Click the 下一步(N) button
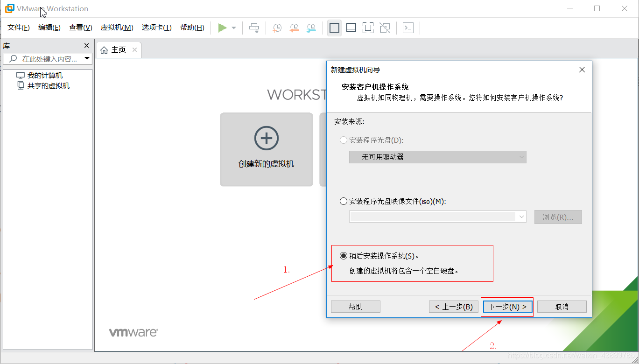Image resolution: width=639 pixels, height=364 pixels. click(507, 307)
